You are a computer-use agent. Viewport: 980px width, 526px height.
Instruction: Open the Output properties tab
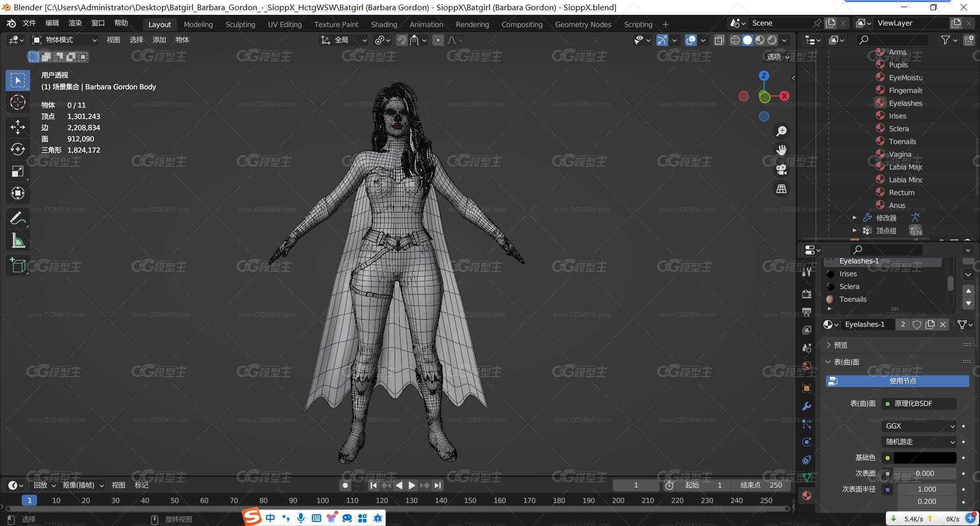[807, 312]
